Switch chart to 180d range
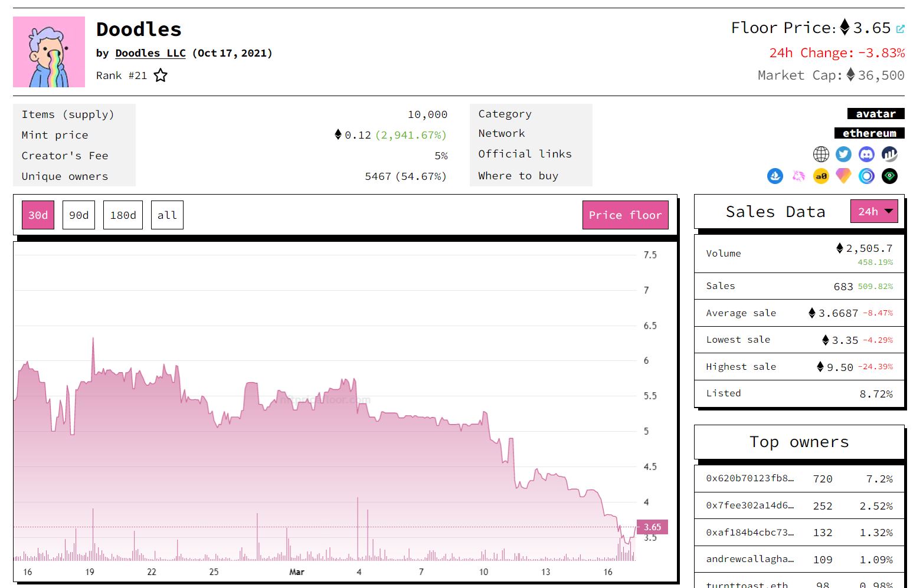 point(123,215)
